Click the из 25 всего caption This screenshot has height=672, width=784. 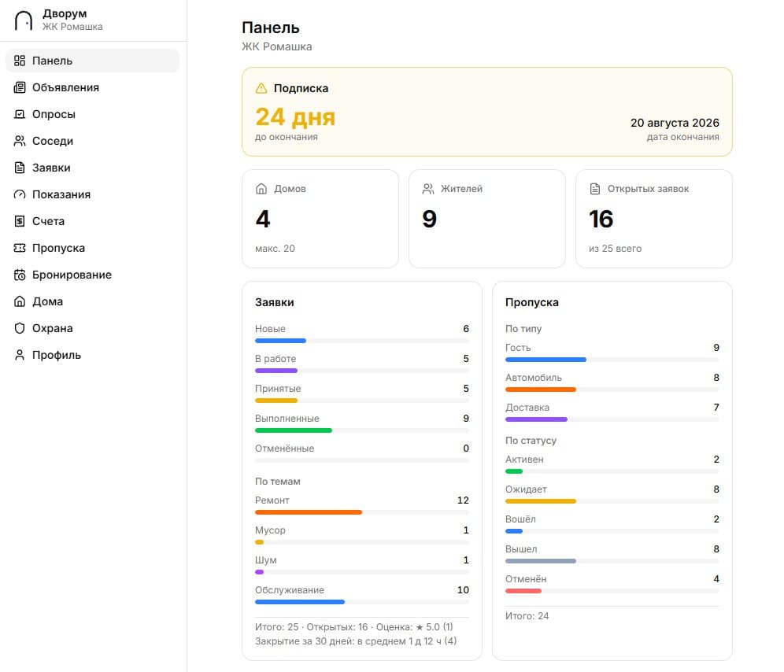tap(615, 249)
